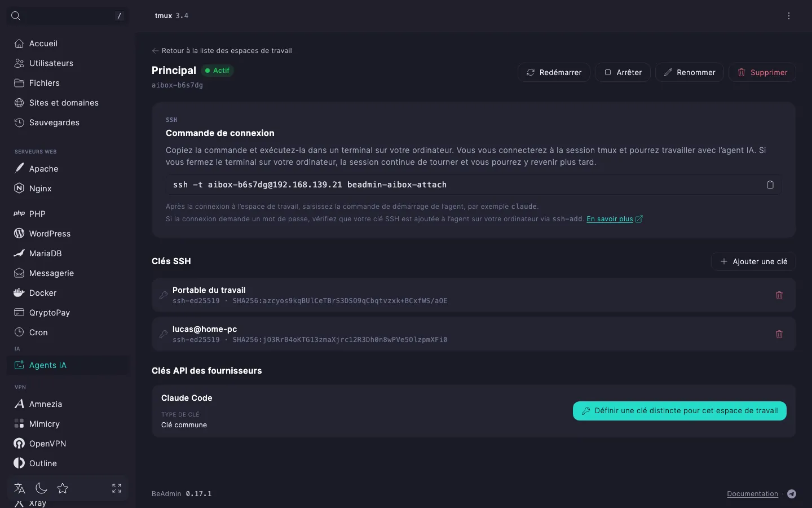The width and height of the screenshot is (812, 508).
Task: Click the OpenVPN icon
Action: pyautogui.click(x=19, y=443)
